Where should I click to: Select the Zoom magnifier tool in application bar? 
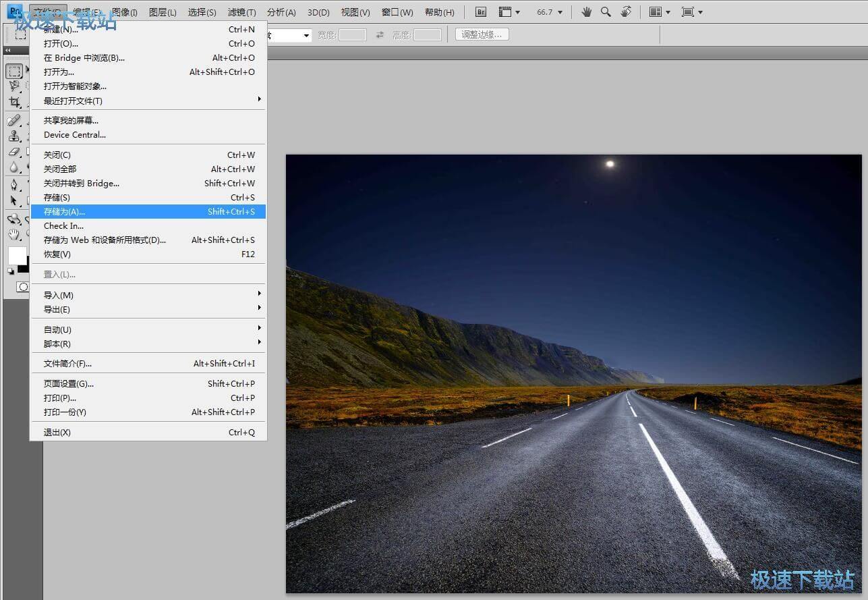(606, 12)
